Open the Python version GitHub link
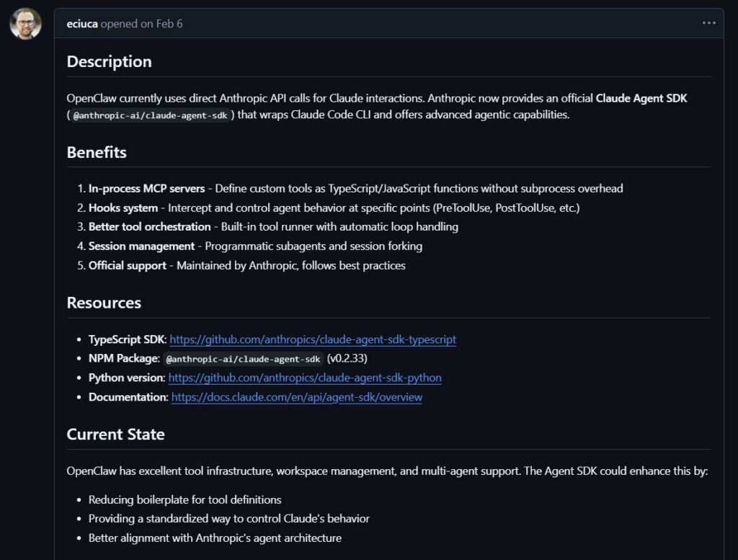738x560 pixels. [x=305, y=378]
